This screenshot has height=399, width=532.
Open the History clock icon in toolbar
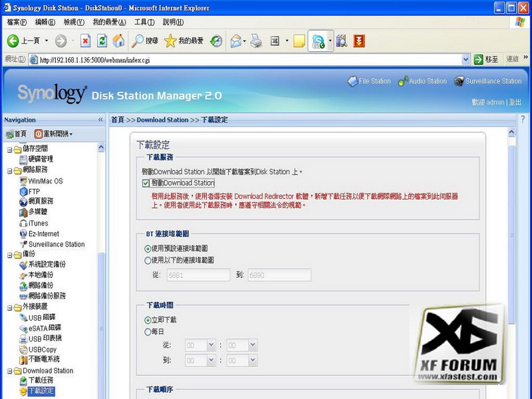tap(216, 41)
